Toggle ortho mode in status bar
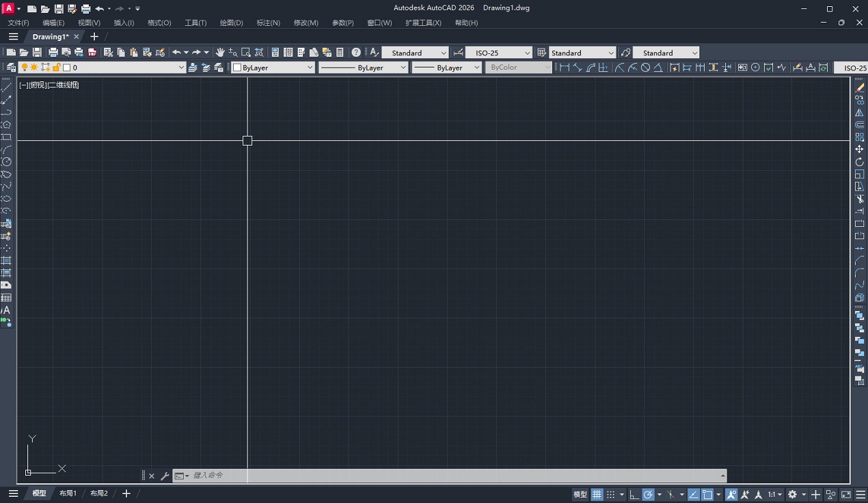The height and width of the screenshot is (503, 868). click(x=635, y=494)
